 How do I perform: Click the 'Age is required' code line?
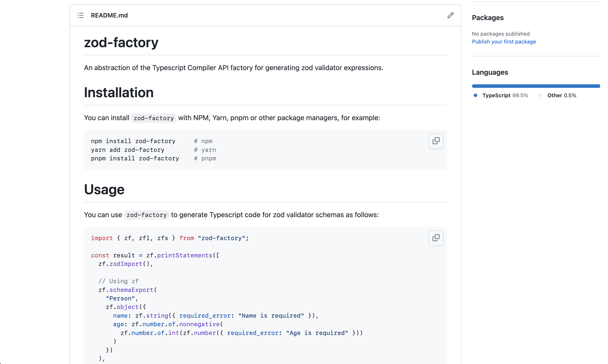click(241, 333)
